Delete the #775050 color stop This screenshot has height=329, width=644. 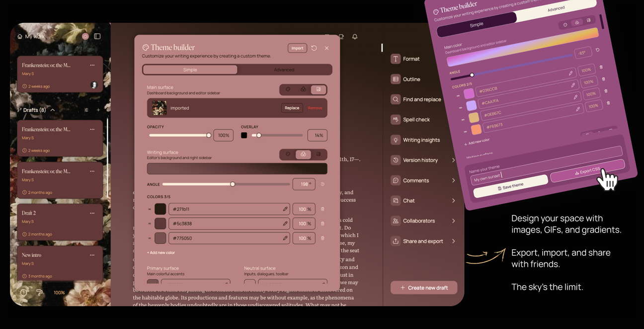coord(322,238)
